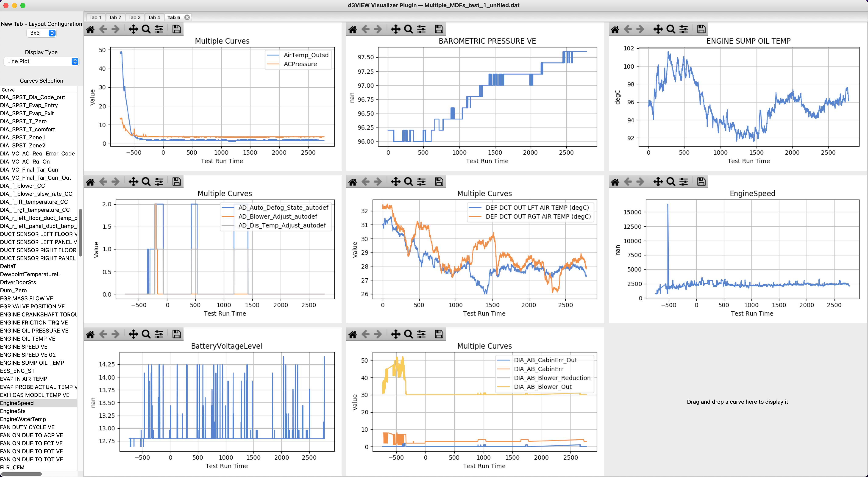Save the Barometric Pressure VE figure
This screenshot has height=477, width=868.
click(439, 29)
